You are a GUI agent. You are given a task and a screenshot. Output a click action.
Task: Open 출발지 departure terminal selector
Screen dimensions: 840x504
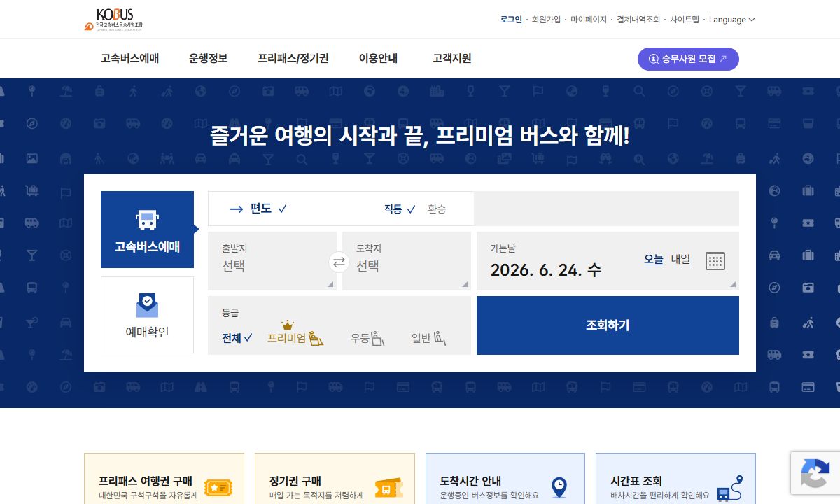point(272,261)
